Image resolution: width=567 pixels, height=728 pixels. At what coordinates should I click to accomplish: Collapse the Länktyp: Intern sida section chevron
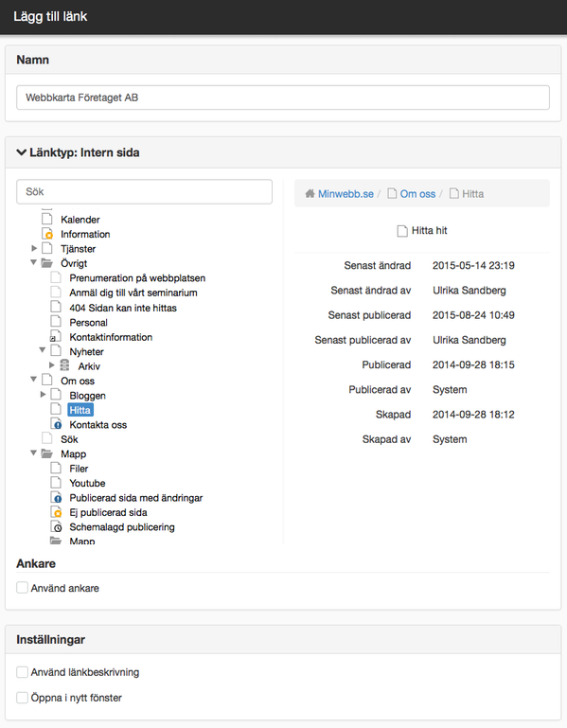click(22, 152)
